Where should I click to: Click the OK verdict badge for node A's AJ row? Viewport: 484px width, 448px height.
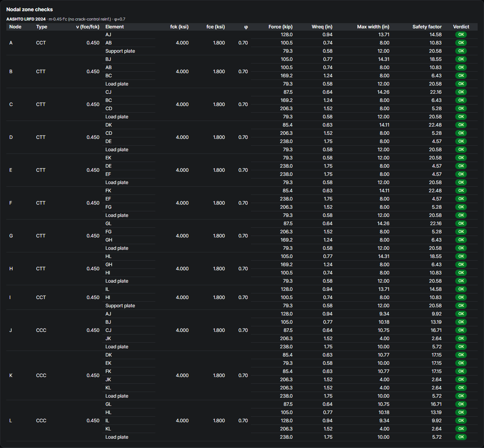pyautogui.click(x=461, y=35)
